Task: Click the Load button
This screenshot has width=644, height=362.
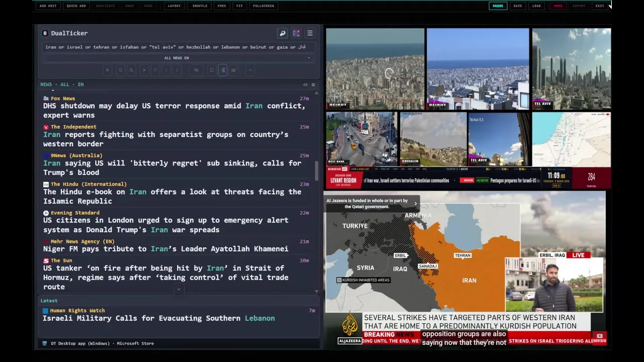Action: click(x=536, y=6)
